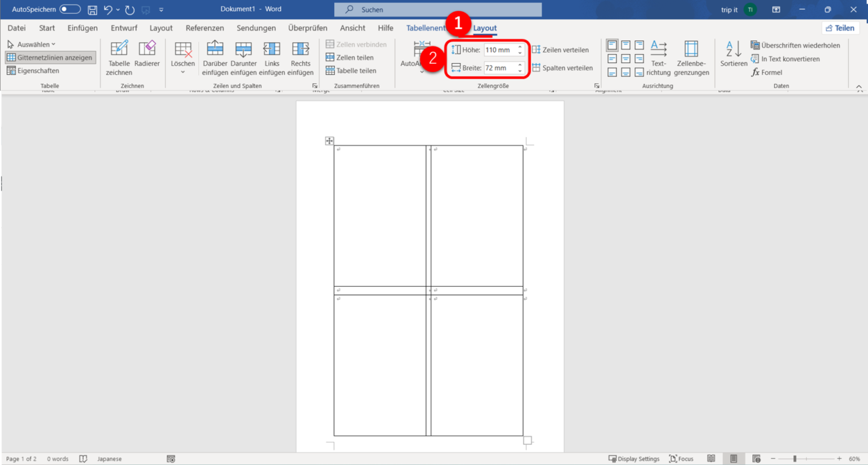The height and width of the screenshot is (465, 868).
Task: Select the Tabelle zeichnen tool
Action: 119,58
